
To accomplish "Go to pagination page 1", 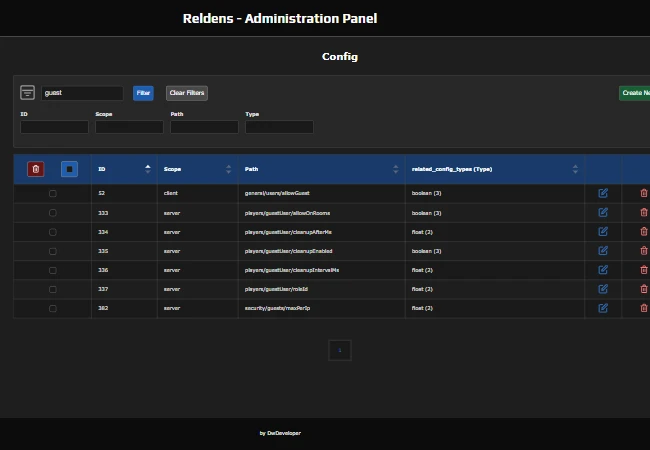I will (x=340, y=351).
